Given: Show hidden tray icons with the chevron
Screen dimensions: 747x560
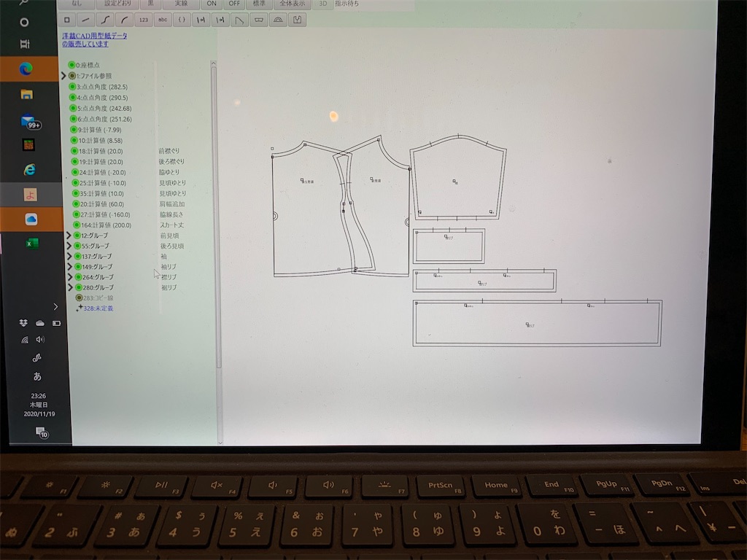Looking at the screenshot, I should pyautogui.click(x=55, y=306).
